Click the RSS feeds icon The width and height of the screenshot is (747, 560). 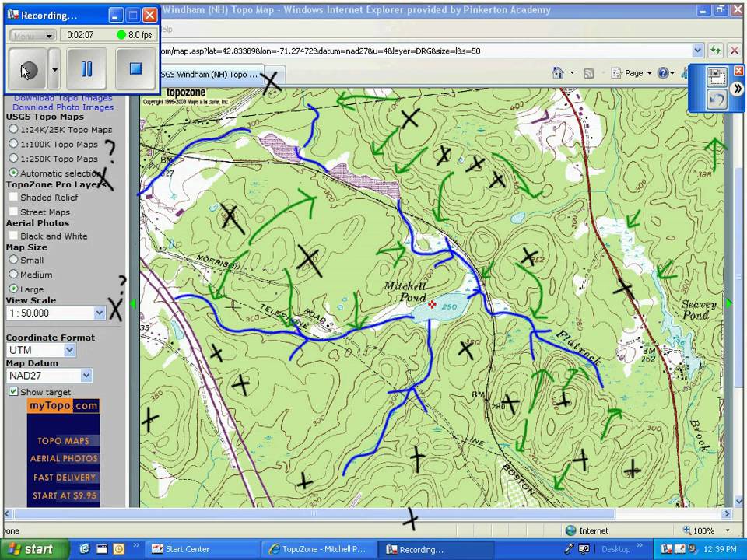pos(589,73)
